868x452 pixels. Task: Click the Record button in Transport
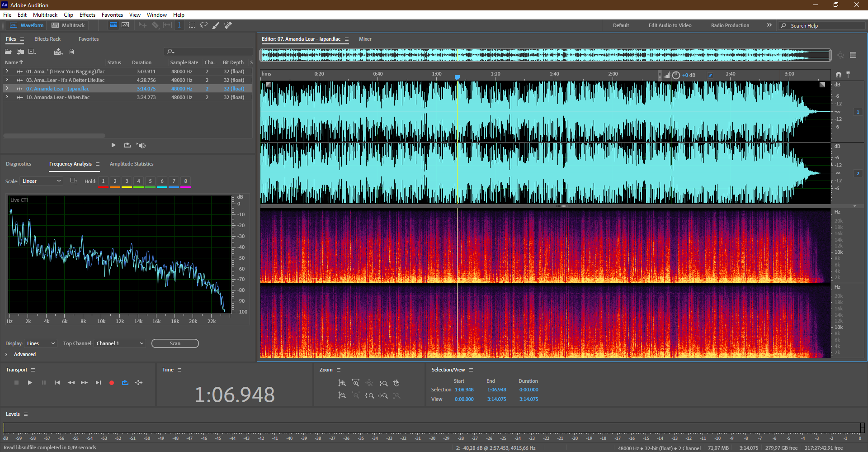point(112,383)
